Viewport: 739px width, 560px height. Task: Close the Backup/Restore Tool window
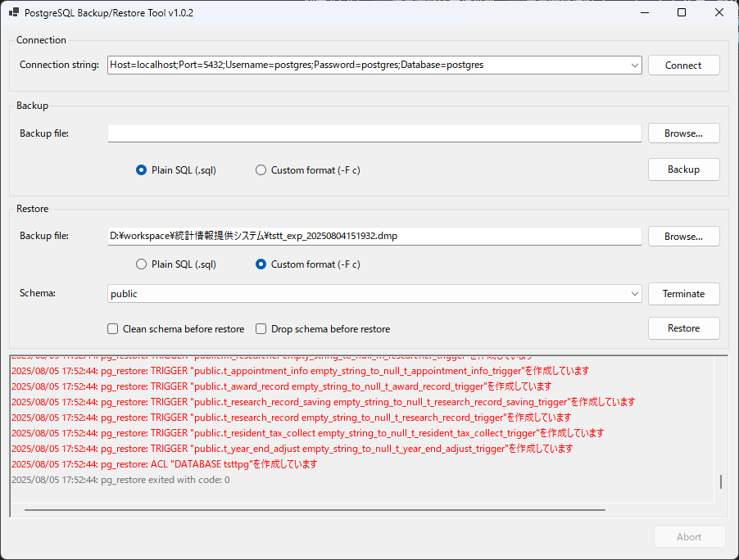719,13
